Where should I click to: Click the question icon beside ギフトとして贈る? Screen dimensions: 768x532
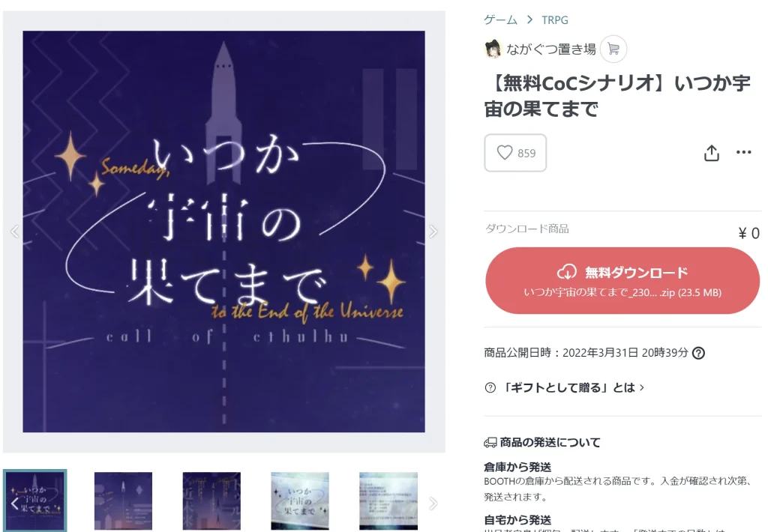490,387
